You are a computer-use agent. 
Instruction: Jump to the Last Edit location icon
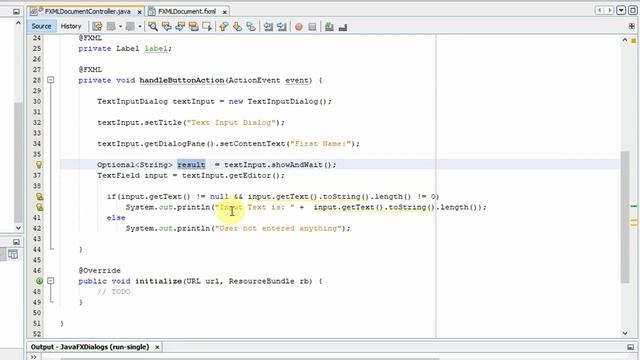point(97,27)
